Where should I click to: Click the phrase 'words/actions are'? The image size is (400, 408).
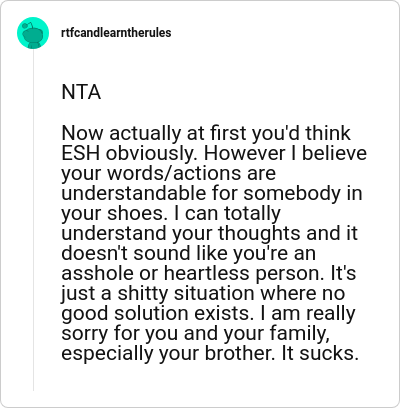(x=192, y=173)
